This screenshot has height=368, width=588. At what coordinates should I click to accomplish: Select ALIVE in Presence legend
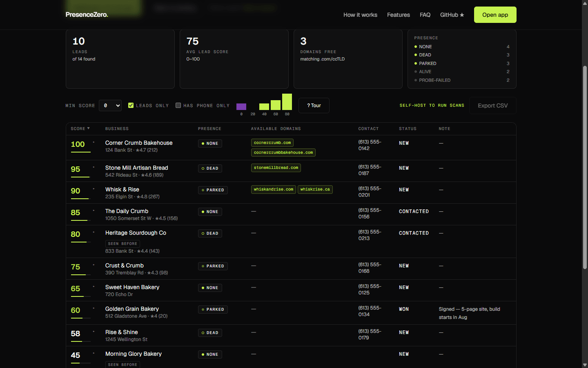pyautogui.click(x=462, y=72)
